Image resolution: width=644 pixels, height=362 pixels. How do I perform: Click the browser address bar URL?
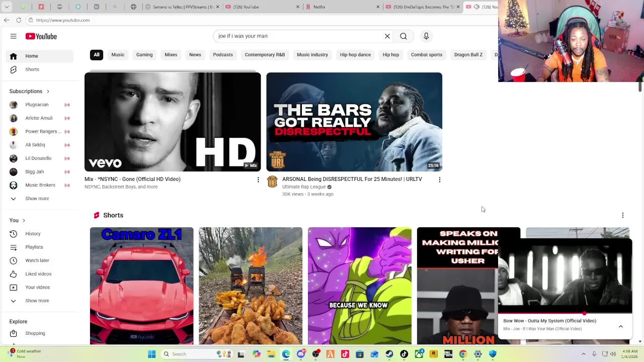[63, 20]
